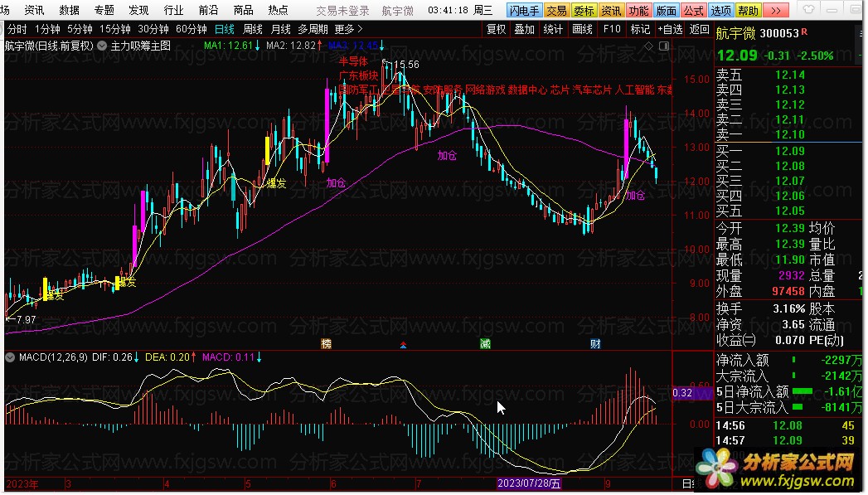
Task: Open the 资讯 colored toolbar button
Action: point(611,11)
